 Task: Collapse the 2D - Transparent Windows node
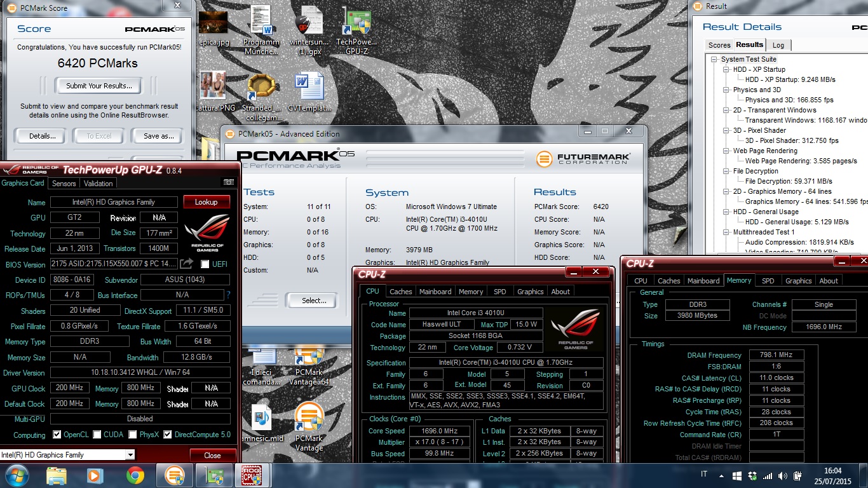pos(727,110)
